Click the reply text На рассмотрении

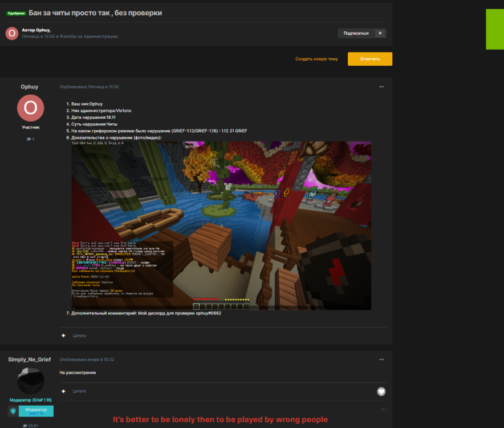pos(78,373)
